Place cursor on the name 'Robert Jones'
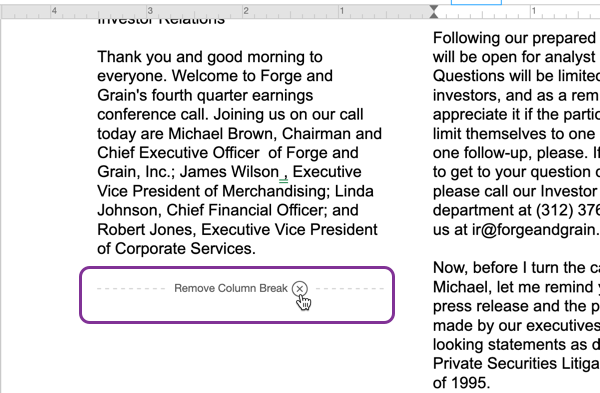 coord(146,230)
